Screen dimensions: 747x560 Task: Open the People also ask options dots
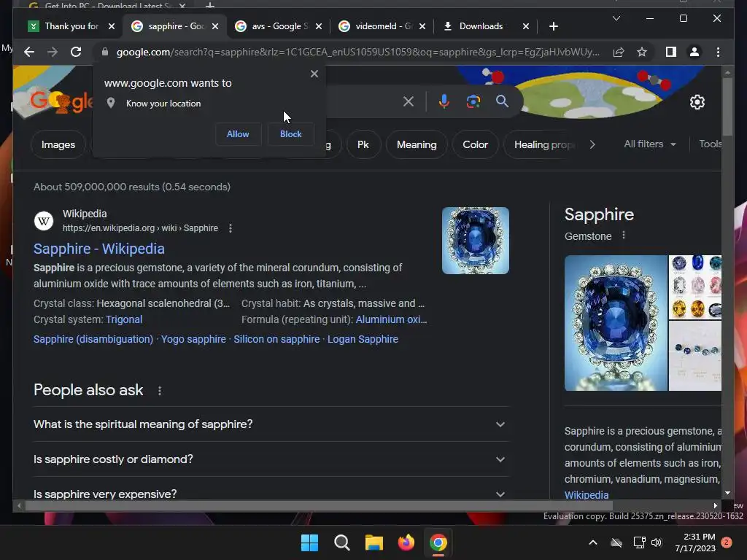160,391
